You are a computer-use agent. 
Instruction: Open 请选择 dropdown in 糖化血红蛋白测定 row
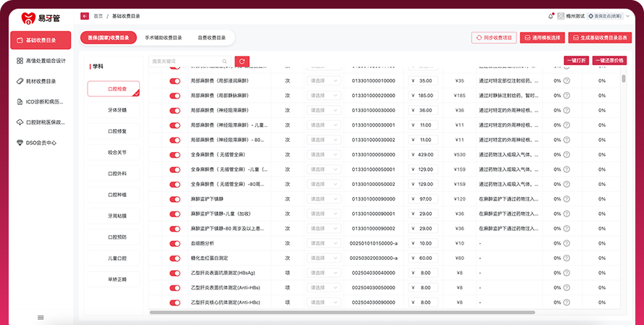coord(324,258)
